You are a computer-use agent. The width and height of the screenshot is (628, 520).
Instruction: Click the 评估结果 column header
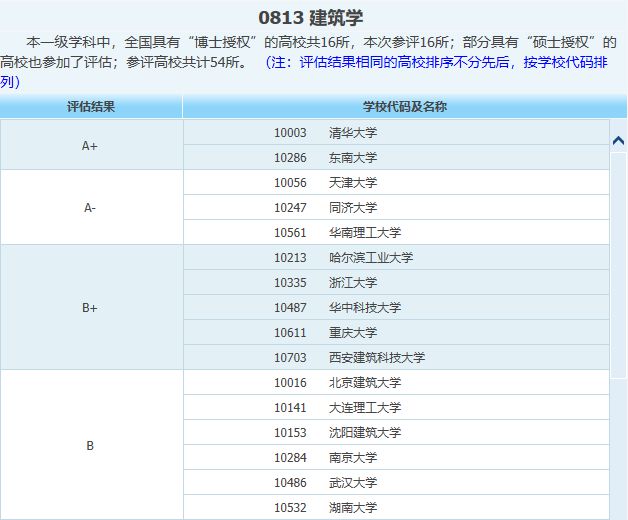pyautogui.click(x=91, y=107)
